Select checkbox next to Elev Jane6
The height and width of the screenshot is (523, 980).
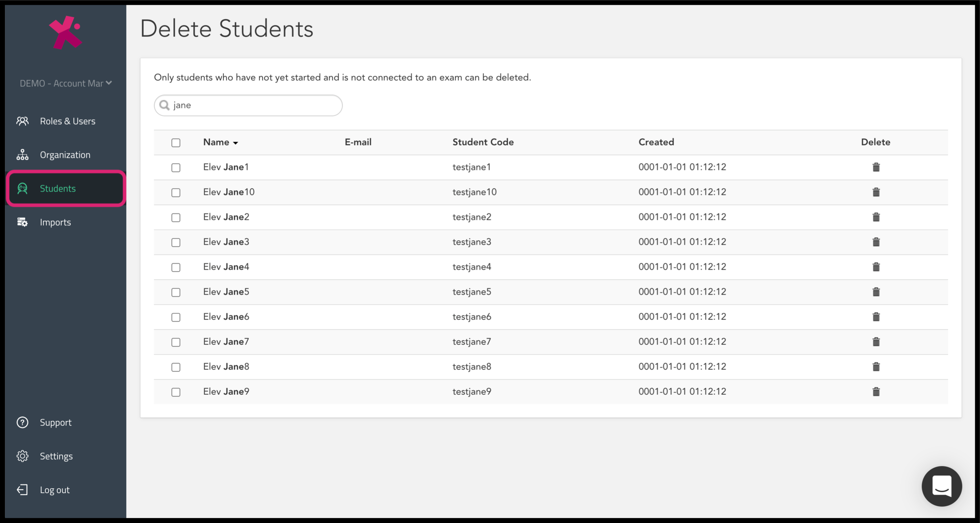point(176,317)
